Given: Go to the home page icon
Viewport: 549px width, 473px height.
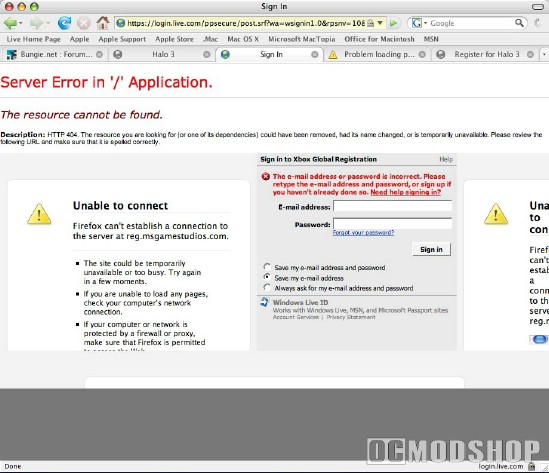Looking at the screenshot, I should coord(103,23).
